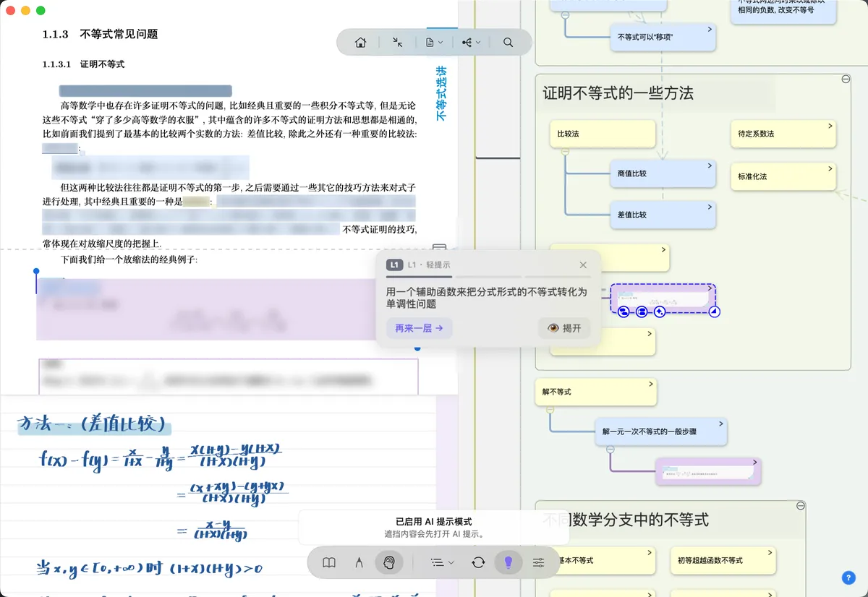Open arrow on the 差值比较 card
Viewport: 868px width, 597px height.
click(x=710, y=207)
